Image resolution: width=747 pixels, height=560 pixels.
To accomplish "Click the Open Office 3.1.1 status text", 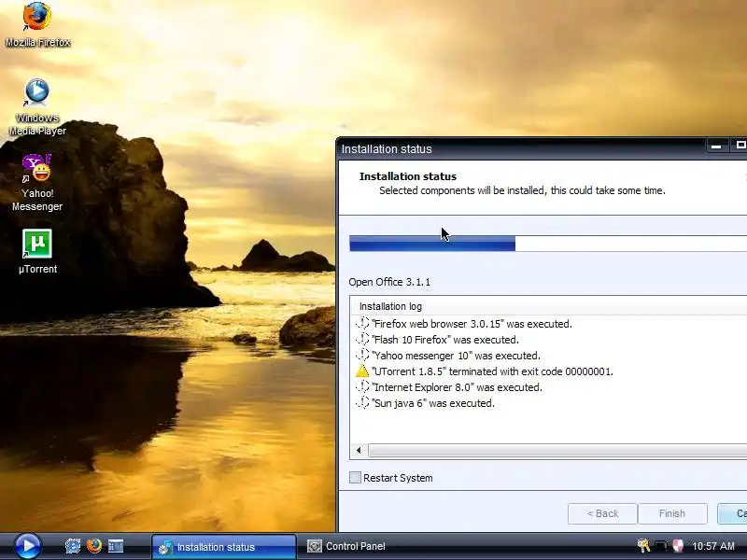I will [x=389, y=282].
